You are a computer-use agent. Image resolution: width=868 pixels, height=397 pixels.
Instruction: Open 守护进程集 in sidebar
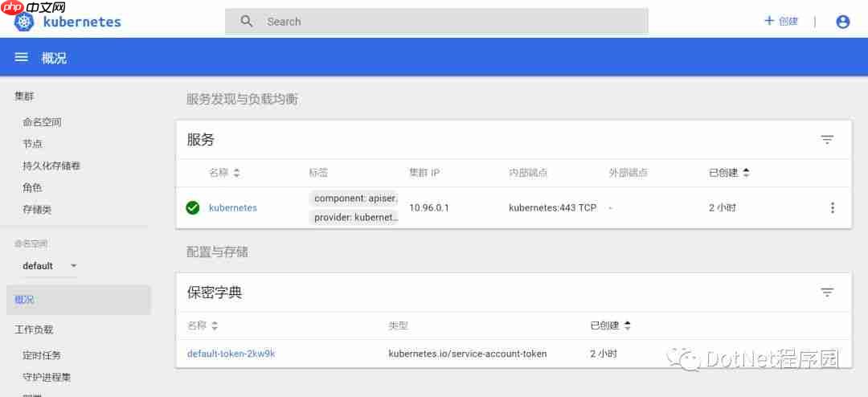(x=47, y=378)
